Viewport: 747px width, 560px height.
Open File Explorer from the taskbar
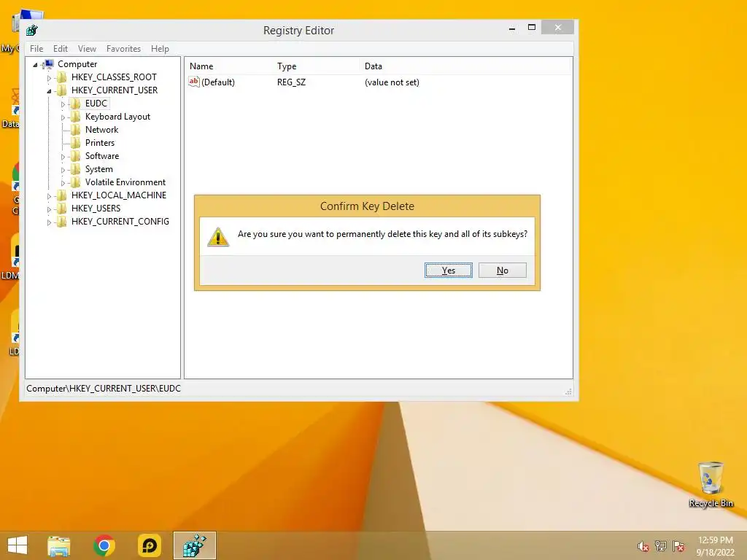point(58,545)
